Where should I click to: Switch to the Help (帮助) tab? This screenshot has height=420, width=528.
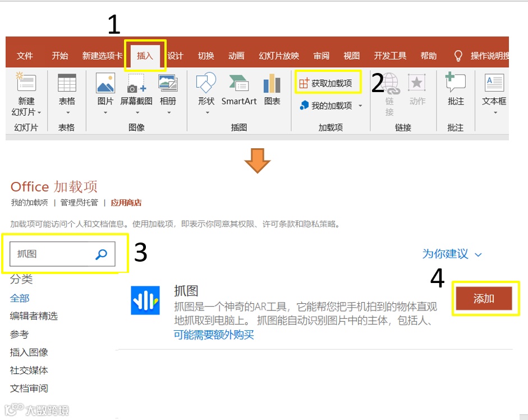(x=429, y=56)
